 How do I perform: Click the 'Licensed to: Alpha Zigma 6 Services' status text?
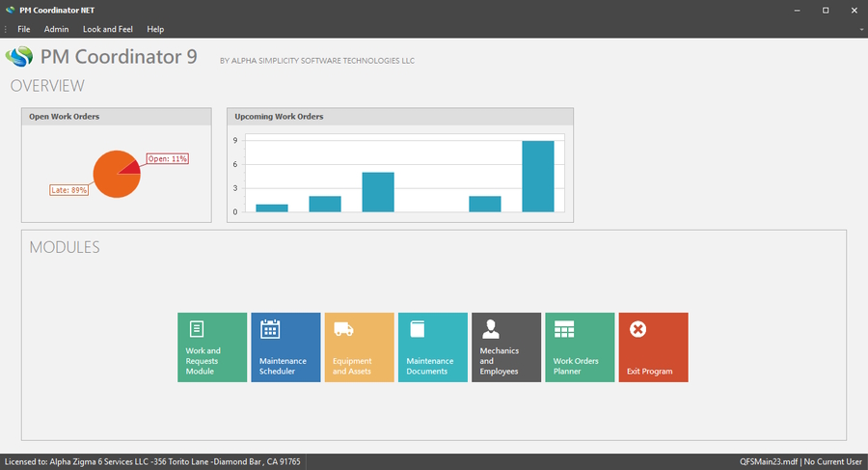tap(152, 461)
